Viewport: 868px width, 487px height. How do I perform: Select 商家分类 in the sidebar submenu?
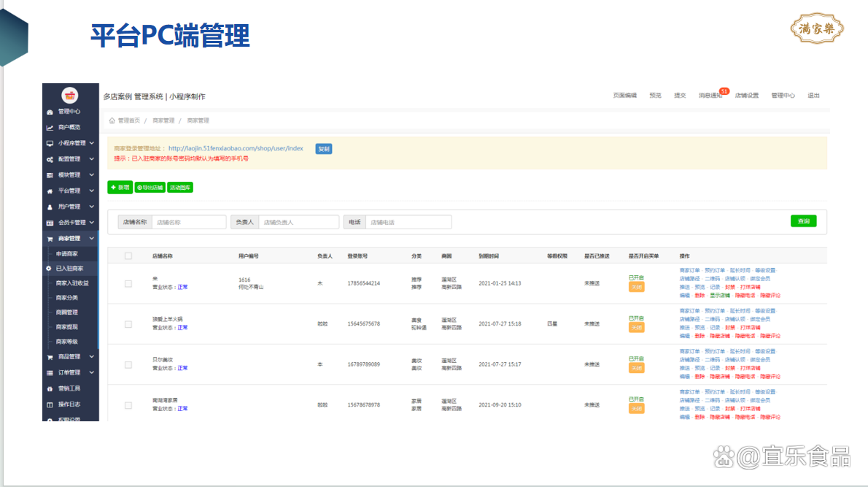pyautogui.click(x=67, y=298)
